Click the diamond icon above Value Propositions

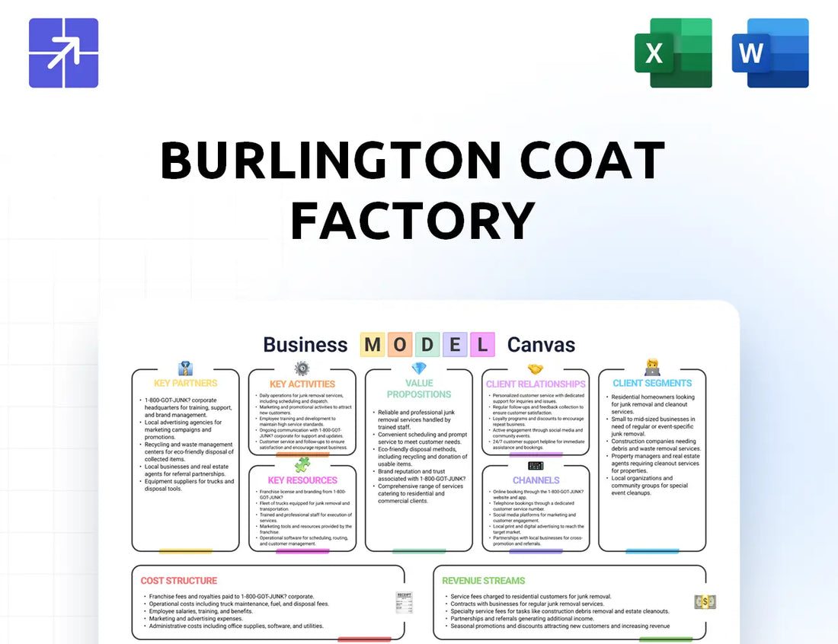[x=419, y=368]
